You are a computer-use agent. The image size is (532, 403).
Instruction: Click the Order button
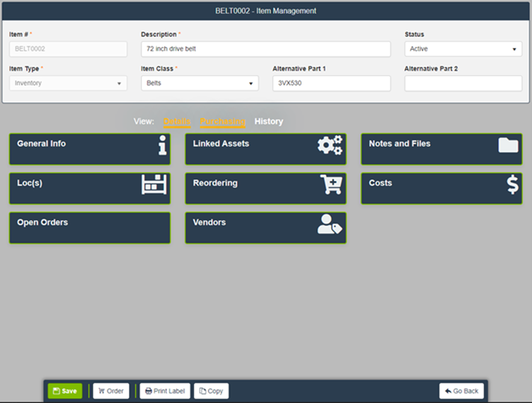point(111,391)
